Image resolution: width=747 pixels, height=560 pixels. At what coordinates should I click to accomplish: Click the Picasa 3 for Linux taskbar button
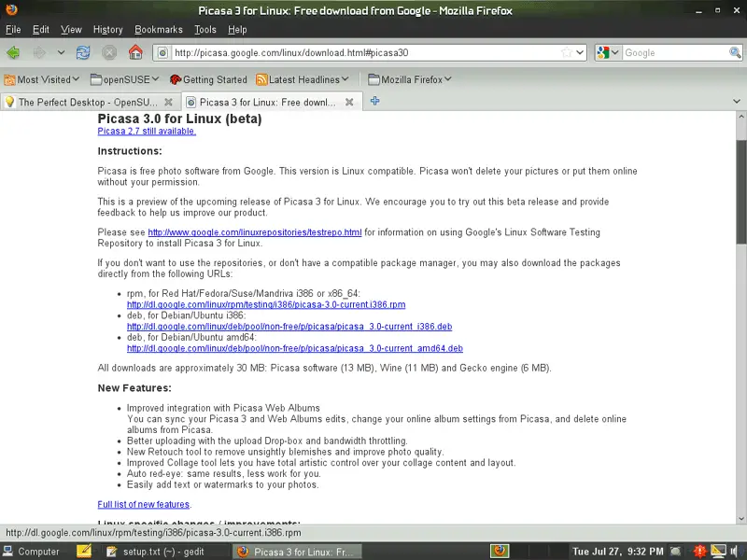(x=297, y=552)
